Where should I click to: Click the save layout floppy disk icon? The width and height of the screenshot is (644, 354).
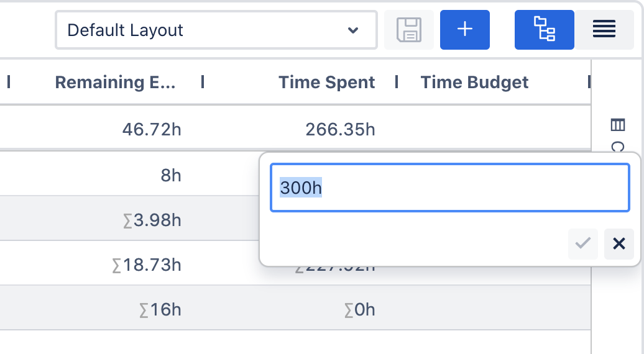point(409,30)
